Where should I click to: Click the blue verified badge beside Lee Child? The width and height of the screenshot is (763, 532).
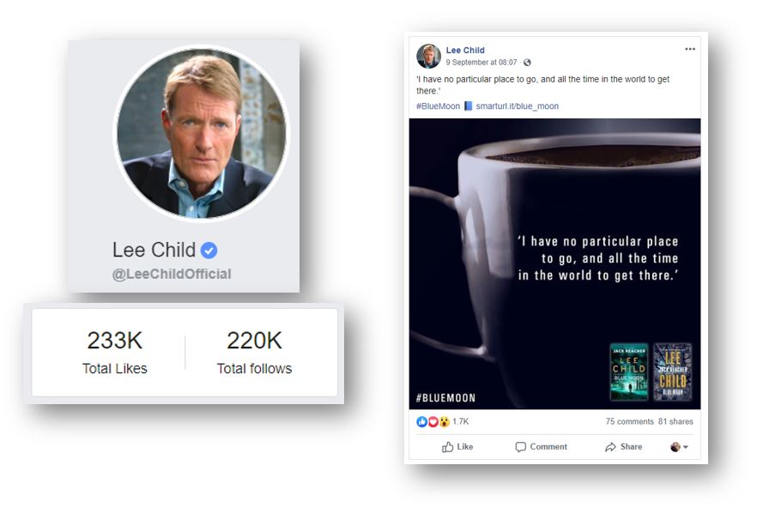click(x=209, y=251)
